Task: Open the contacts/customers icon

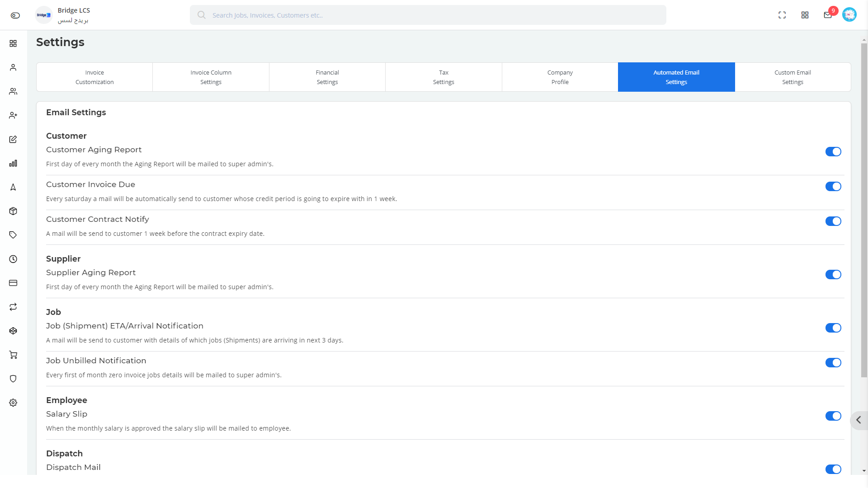Action: [x=13, y=67]
